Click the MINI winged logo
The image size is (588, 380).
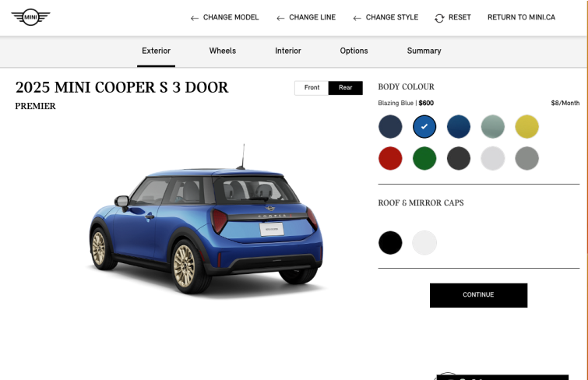(30, 17)
